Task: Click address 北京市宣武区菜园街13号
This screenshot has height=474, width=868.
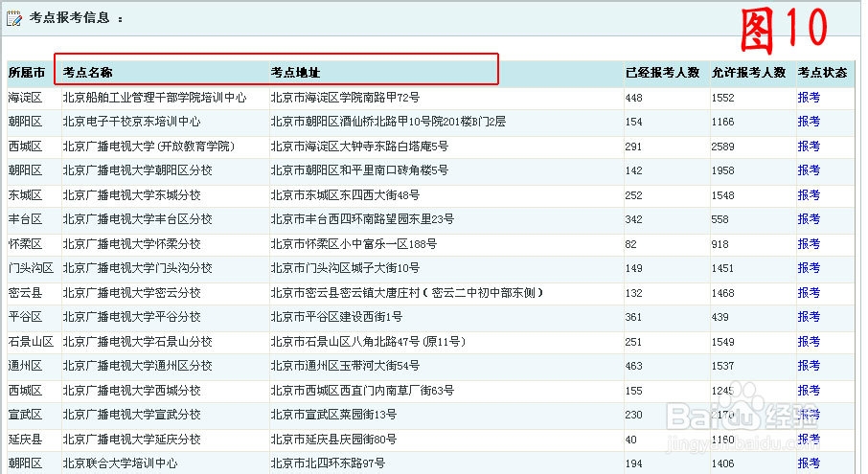Action: click(333, 415)
